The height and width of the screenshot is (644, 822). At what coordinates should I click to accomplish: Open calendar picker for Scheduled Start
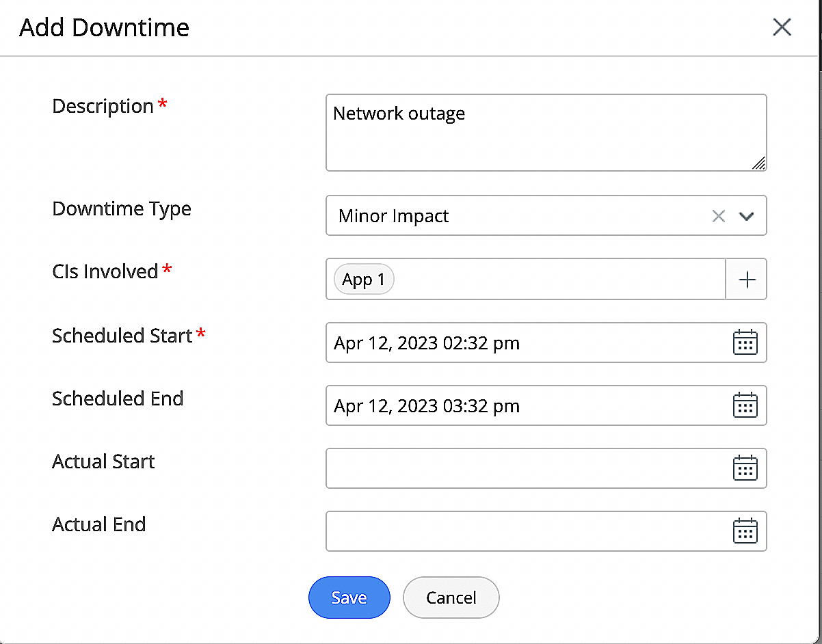745,343
